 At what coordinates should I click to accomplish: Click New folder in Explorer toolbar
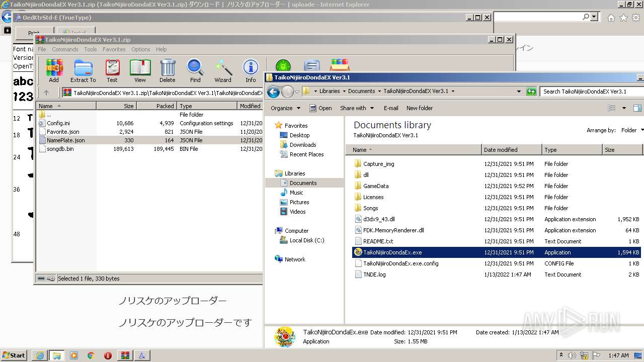pos(420,108)
